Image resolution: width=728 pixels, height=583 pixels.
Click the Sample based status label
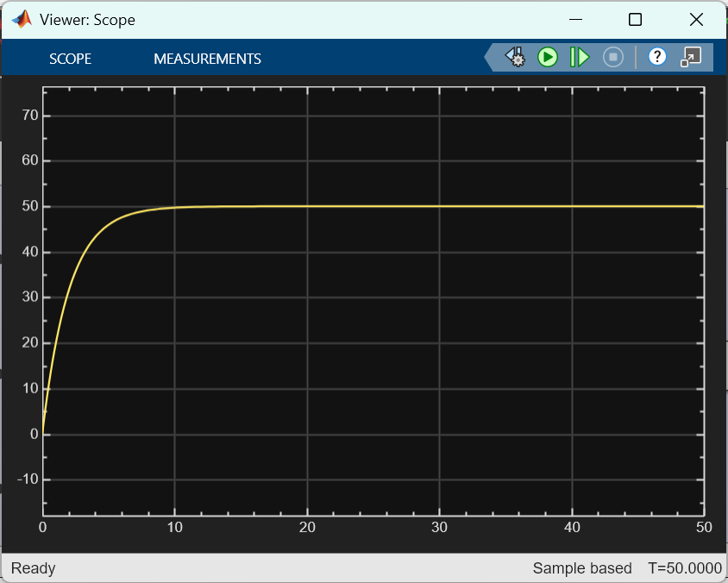582,568
